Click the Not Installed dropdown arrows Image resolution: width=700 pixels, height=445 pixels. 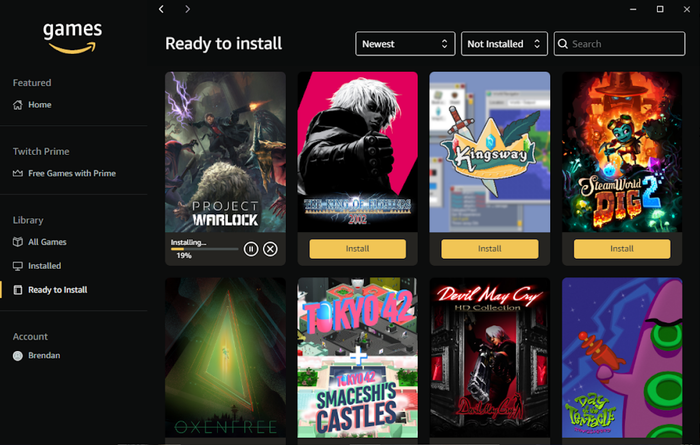tap(537, 44)
